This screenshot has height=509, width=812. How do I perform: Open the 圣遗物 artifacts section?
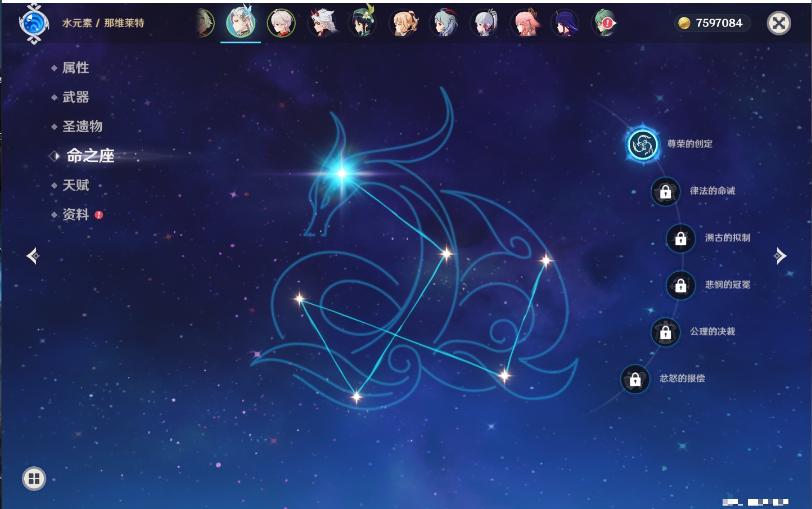coord(82,127)
